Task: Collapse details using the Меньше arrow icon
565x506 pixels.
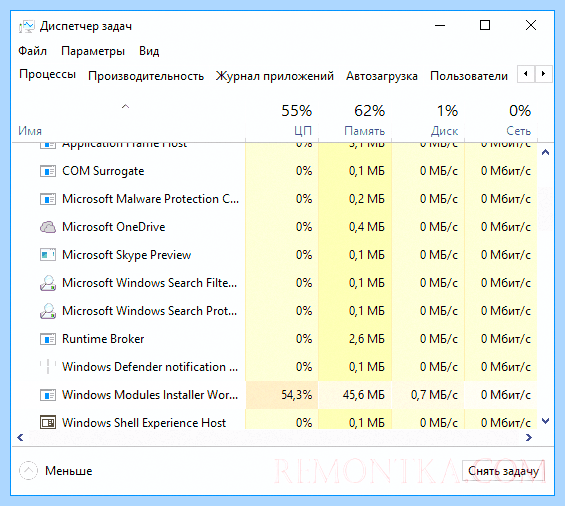Action: tap(28, 471)
